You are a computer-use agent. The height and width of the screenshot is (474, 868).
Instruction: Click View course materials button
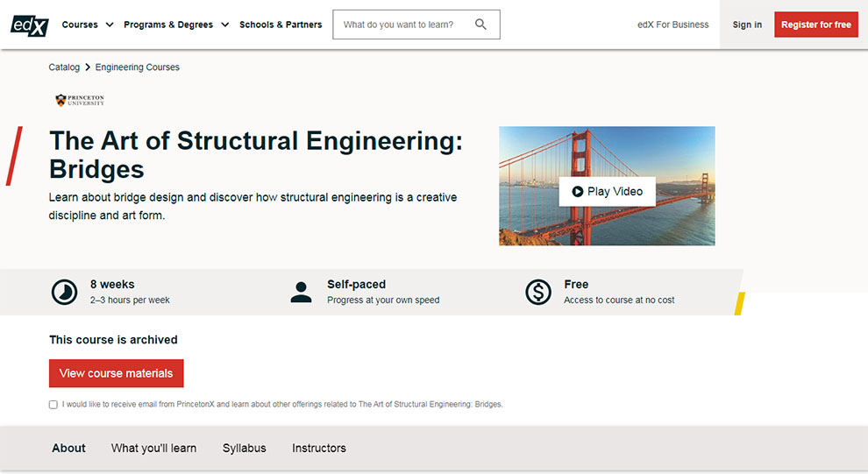[x=117, y=373]
